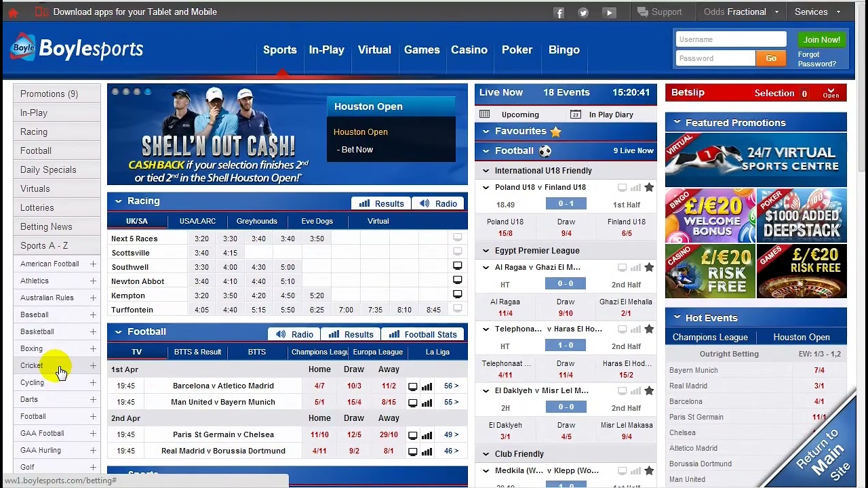The height and width of the screenshot is (488, 868).
Task: Open the Betslip toggle button
Action: 831,93
